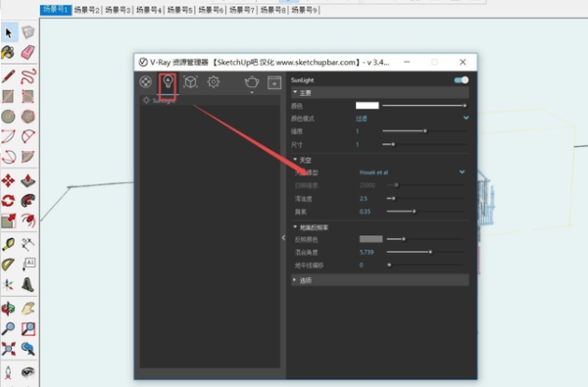Viewport: 588px width, 387px height.
Task: Pick the Circle tool
Action: click(x=8, y=117)
